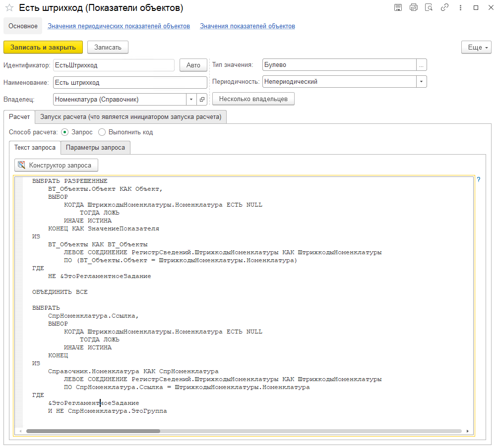Viewport: 498px width, 448px height.
Task: Switch to Основное section
Action: (x=23, y=26)
